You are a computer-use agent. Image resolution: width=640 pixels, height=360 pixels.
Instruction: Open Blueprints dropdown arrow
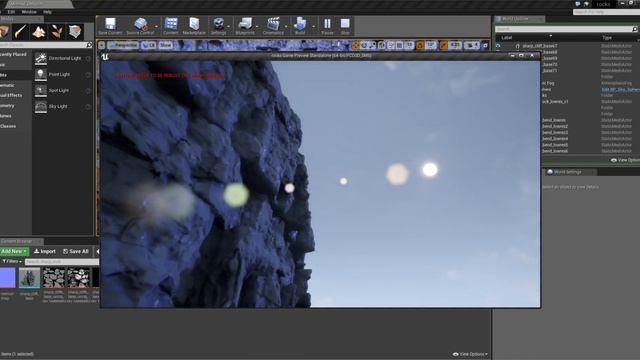[x=257, y=27]
